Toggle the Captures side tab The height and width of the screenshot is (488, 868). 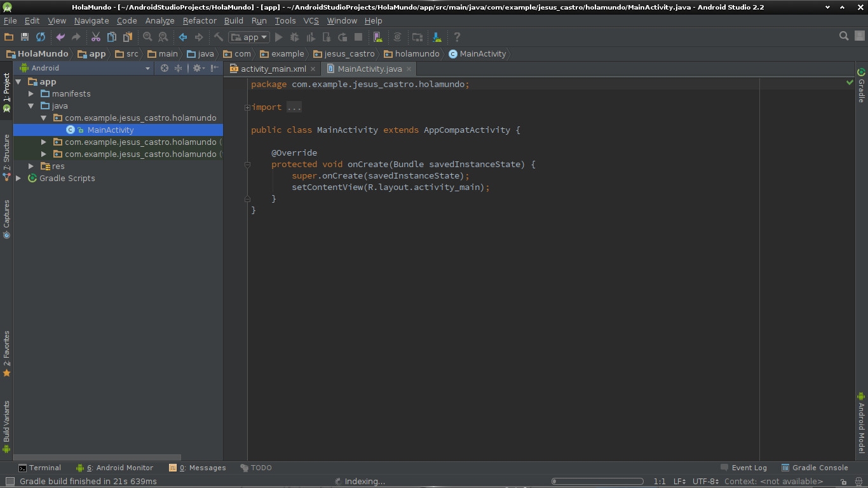(6, 219)
